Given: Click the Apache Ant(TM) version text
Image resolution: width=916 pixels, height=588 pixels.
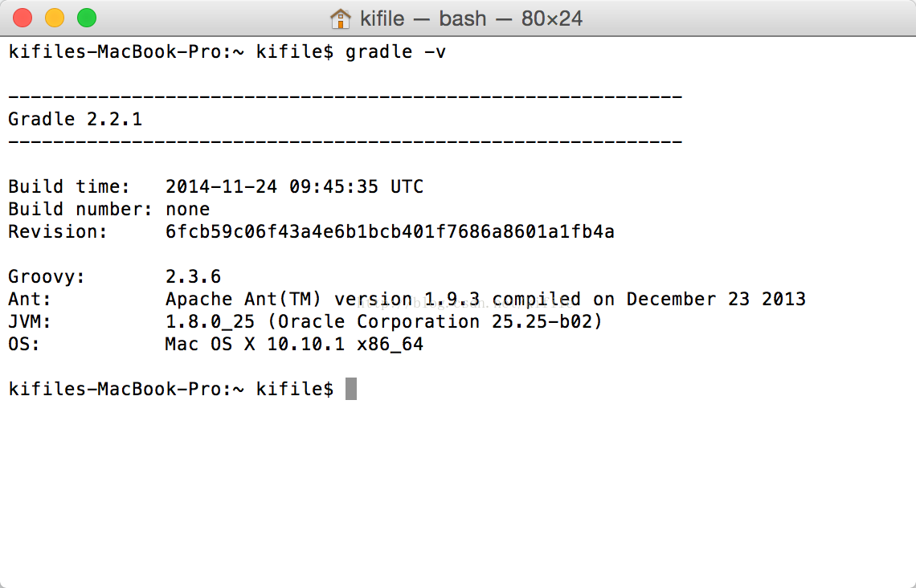Looking at the screenshot, I should pyautogui.click(x=326, y=299).
